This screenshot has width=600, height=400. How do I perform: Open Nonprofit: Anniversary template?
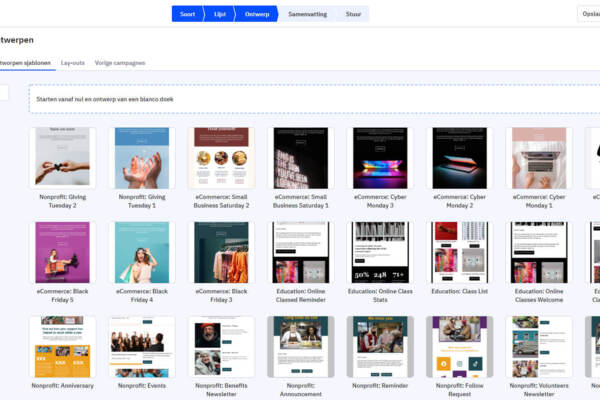pyautogui.click(x=62, y=346)
